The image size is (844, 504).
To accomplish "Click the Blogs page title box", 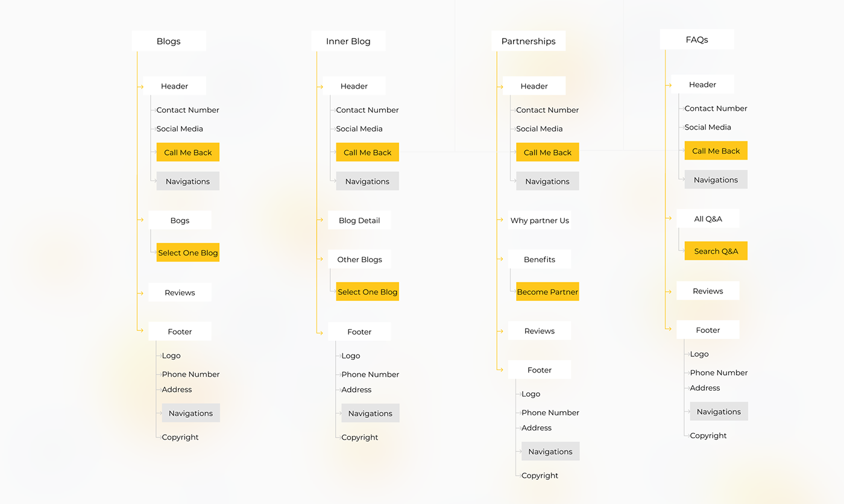I will (x=169, y=41).
